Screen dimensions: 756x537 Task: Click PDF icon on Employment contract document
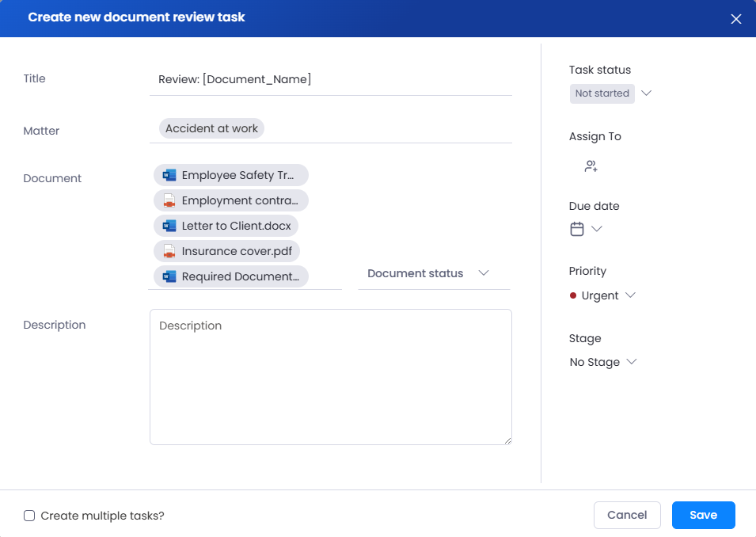point(169,200)
